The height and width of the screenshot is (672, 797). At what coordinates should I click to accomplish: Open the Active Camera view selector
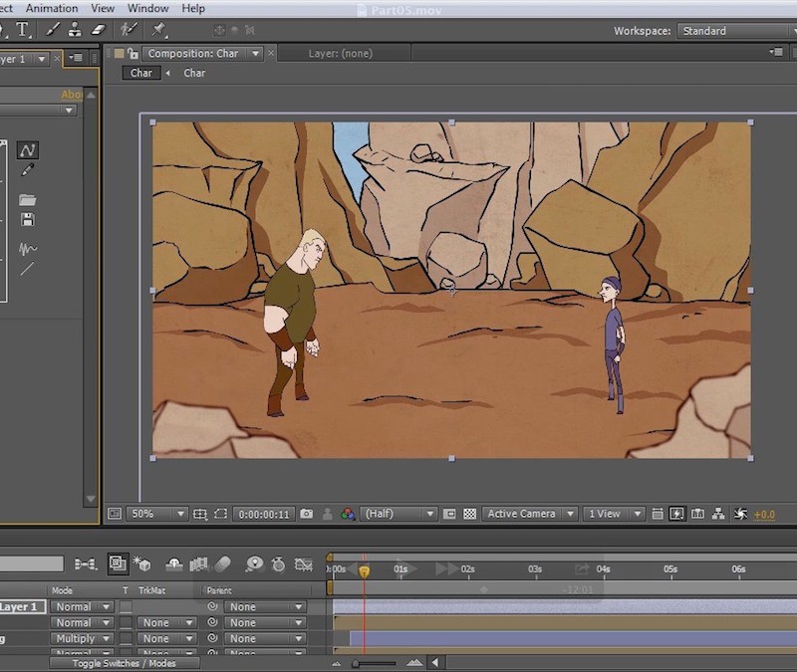pyautogui.click(x=528, y=514)
